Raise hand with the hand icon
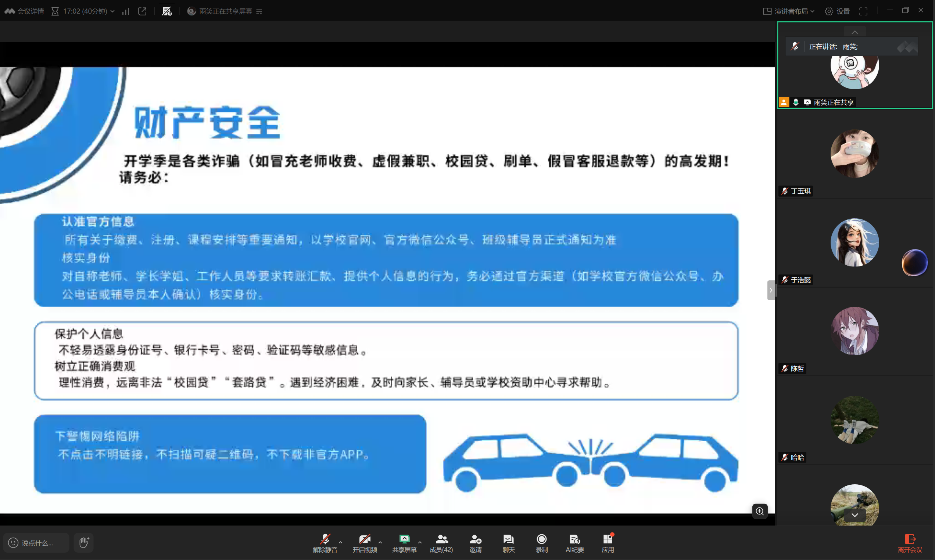935x560 pixels. 84,542
